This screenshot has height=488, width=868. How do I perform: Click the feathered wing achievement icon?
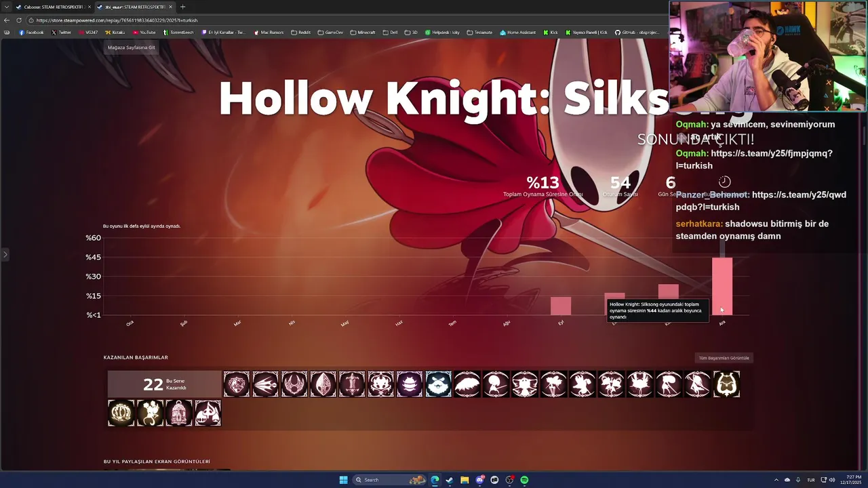pyautogui.click(x=467, y=384)
